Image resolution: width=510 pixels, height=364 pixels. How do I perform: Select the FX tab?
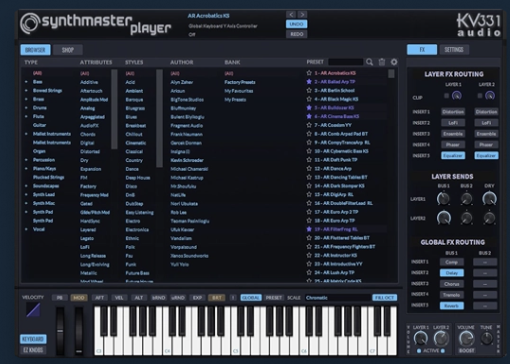point(422,50)
